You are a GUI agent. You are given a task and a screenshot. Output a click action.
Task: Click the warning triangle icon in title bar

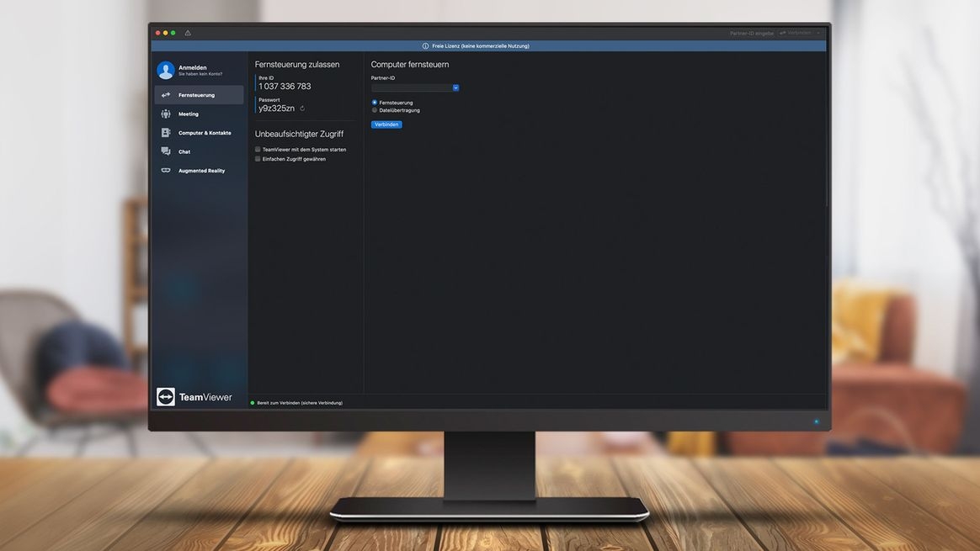point(188,33)
